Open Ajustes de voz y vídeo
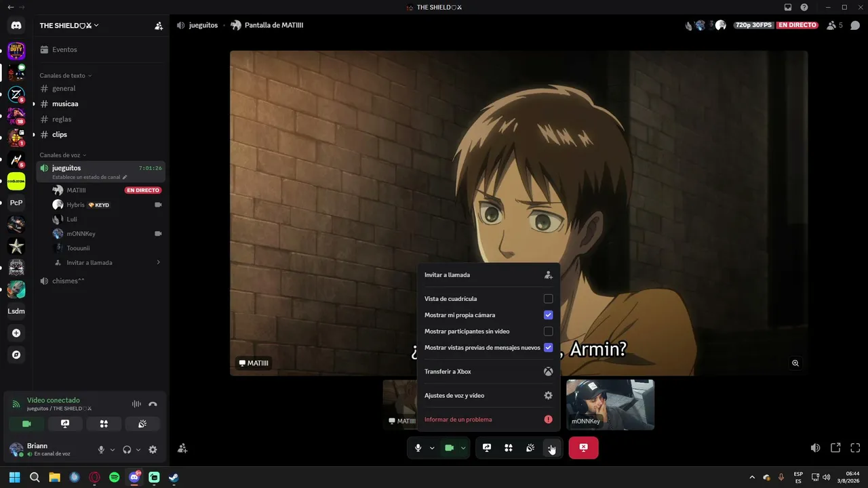The width and height of the screenshot is (868, 488). point(488,396)
